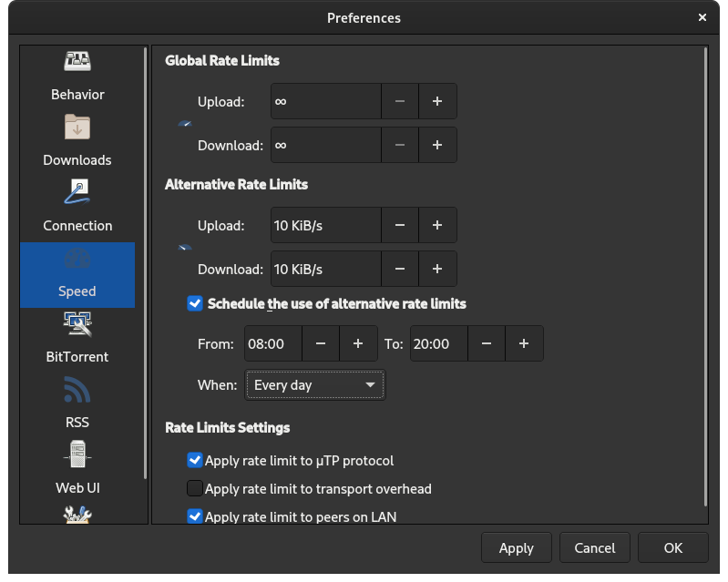Enable rate limit to transport overhead
The image size is (728, 582).
(195, 488)
